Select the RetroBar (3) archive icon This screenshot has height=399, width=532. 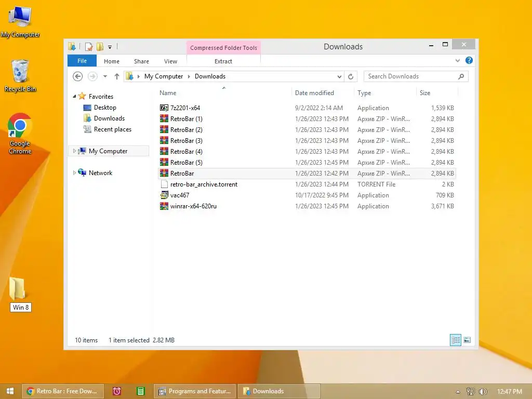click(164, 140)
